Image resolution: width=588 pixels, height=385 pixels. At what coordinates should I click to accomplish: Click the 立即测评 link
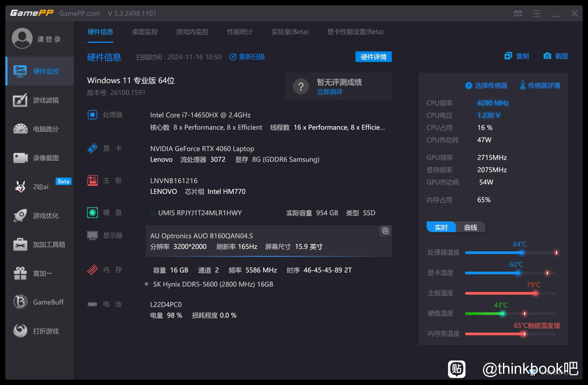(x=330, y=92)
